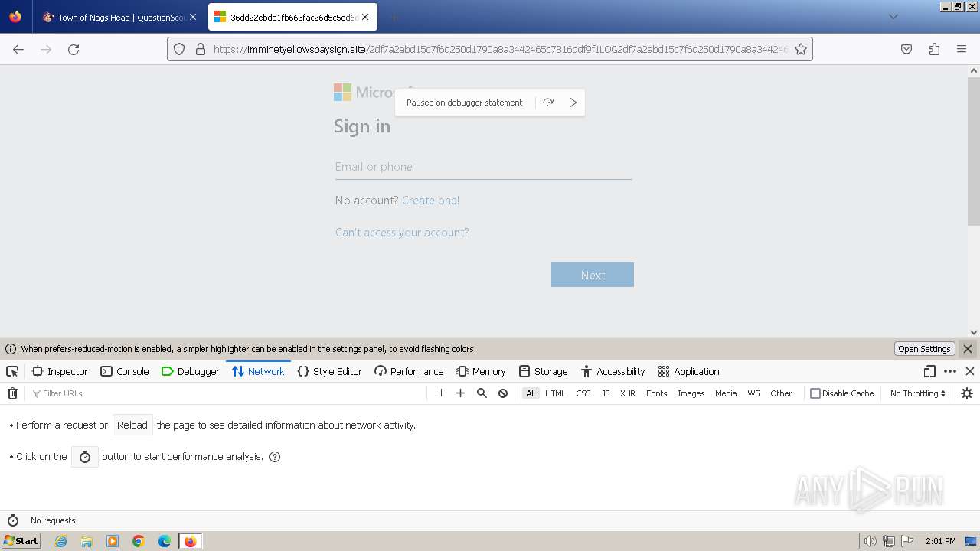Open the Memory tab
The width and height of the screenshot is (980, 551).
coord(481,371)
